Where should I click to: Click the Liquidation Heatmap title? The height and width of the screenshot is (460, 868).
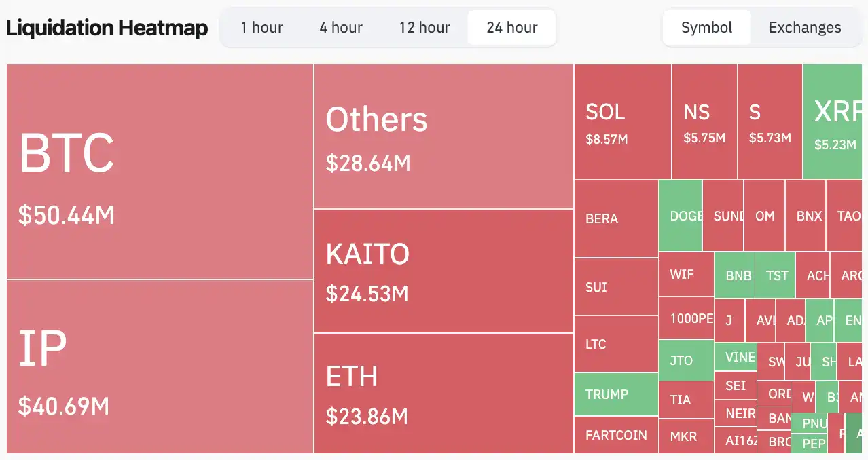pos(107,28)
